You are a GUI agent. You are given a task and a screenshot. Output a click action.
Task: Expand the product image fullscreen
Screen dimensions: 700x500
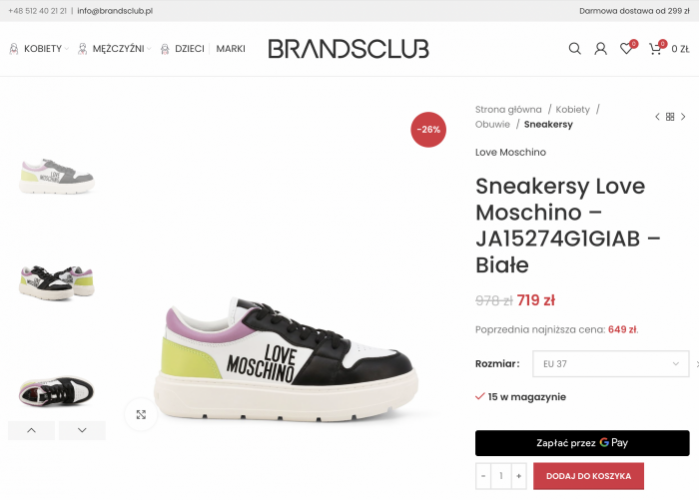141,415
